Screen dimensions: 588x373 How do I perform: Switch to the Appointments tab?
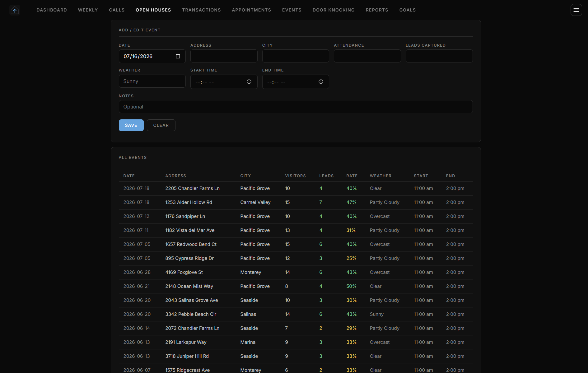coord(251,10)
